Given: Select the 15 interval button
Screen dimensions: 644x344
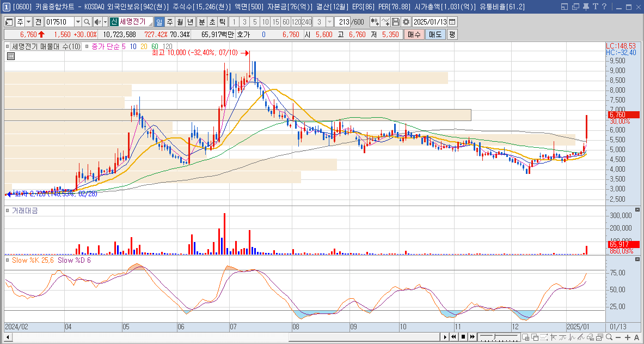Looking at the screenshot, I should click(x=275, y=22).
